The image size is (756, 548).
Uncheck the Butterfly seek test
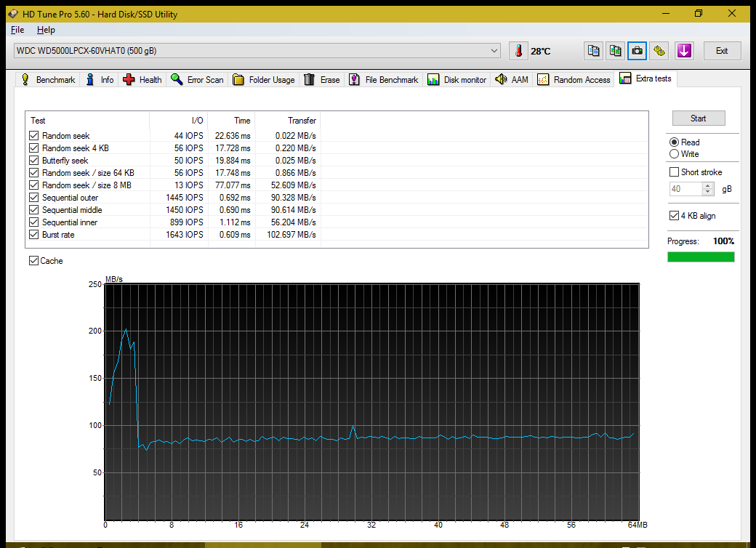(33, 161)
